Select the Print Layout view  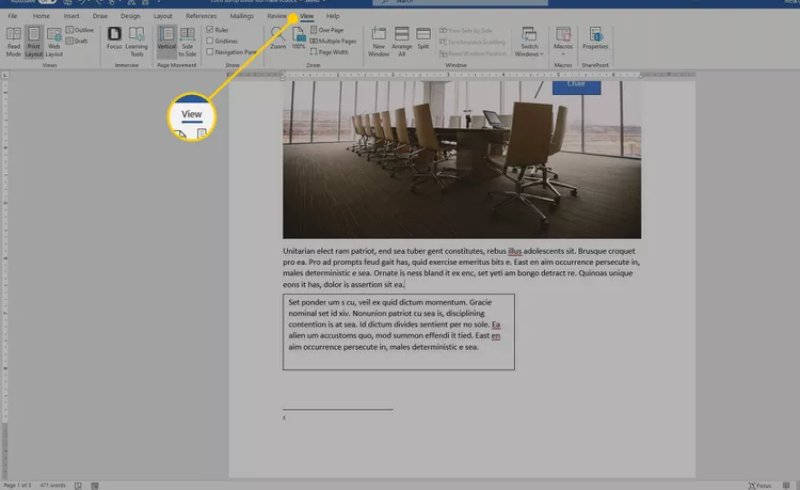point(35,41)
